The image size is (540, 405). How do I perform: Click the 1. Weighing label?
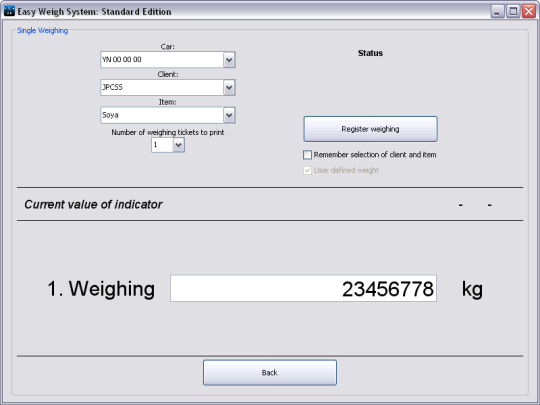pyautogui.click(x=101, y=289)
